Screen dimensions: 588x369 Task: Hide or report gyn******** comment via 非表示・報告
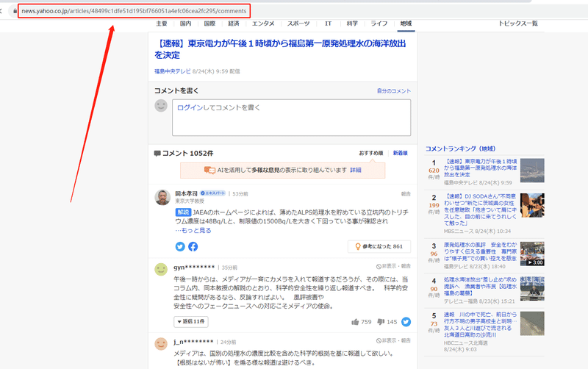point(393,266)
